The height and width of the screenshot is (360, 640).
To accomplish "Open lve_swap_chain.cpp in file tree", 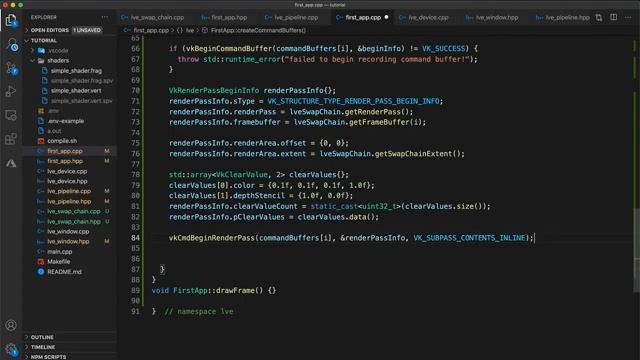I will click(73, 211).
